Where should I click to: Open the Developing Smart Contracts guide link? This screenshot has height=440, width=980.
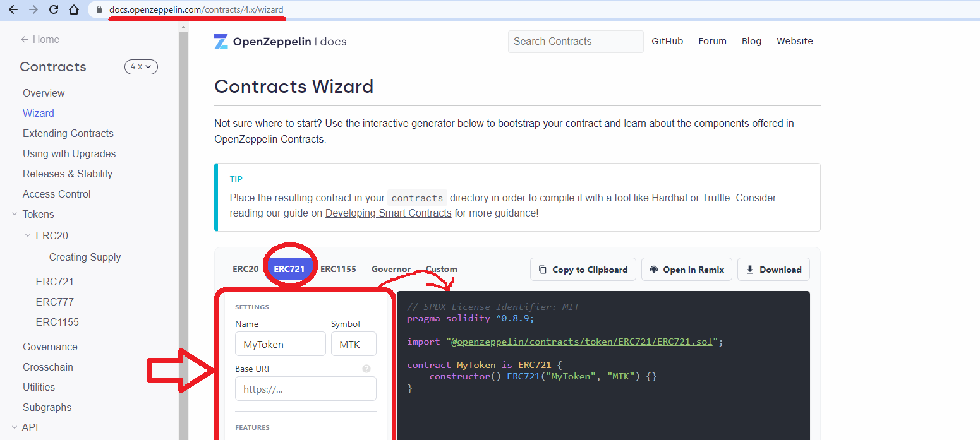tap(388, 213)
